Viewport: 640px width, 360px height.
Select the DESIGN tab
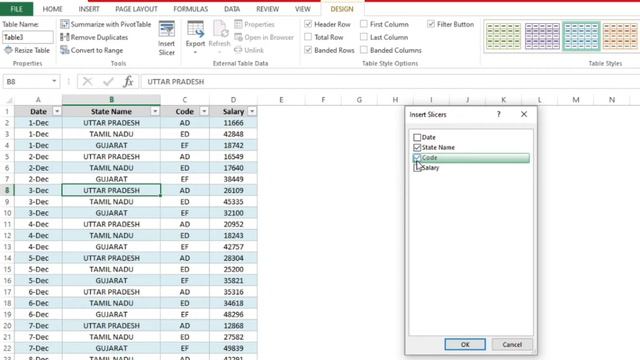pyautogui.click(x=342, y=9)
